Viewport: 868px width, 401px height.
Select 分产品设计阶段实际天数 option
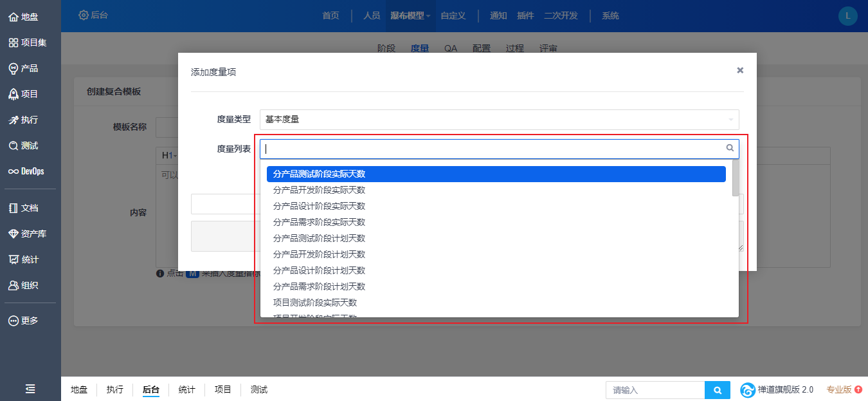pos(496,206)
